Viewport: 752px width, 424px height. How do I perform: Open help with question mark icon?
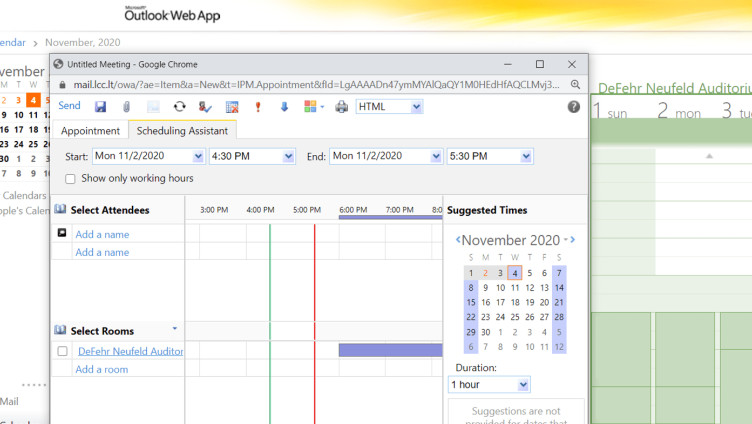tap(574, 107)
